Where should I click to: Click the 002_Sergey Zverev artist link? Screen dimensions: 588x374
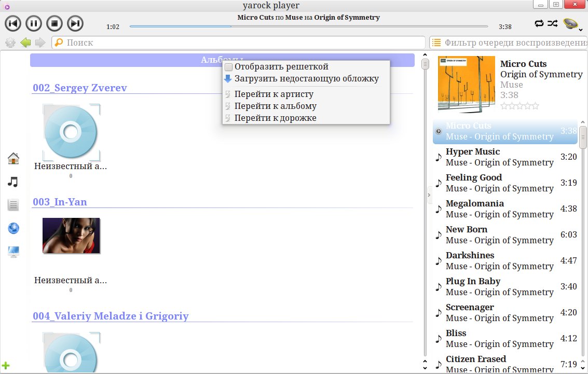pos(80,88)
